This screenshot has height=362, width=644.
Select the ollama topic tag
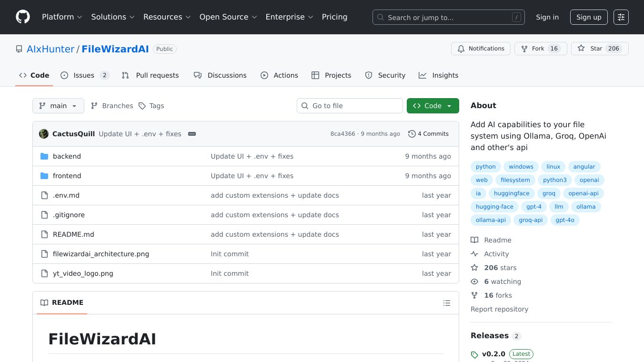(x=585, y=207)
